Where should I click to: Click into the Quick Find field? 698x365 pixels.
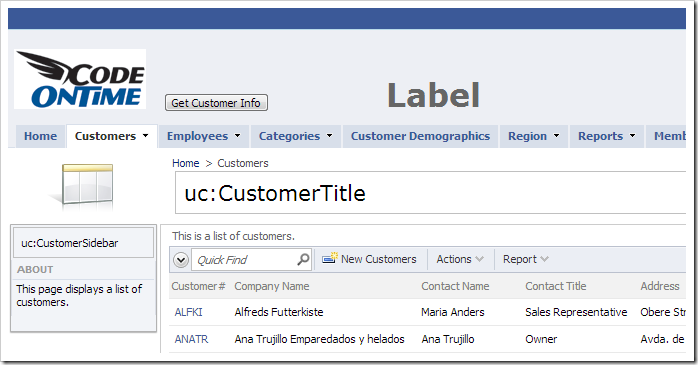(x=245, y=260)
